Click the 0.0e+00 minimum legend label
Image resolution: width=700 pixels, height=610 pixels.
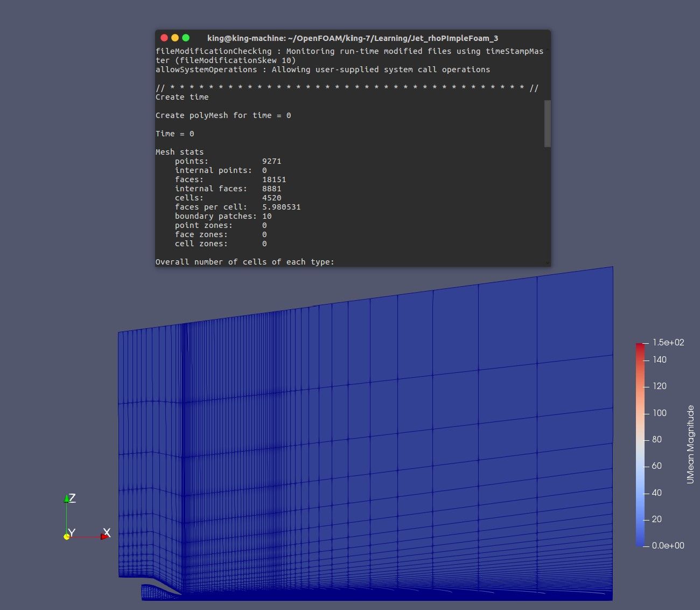(668, 546)
